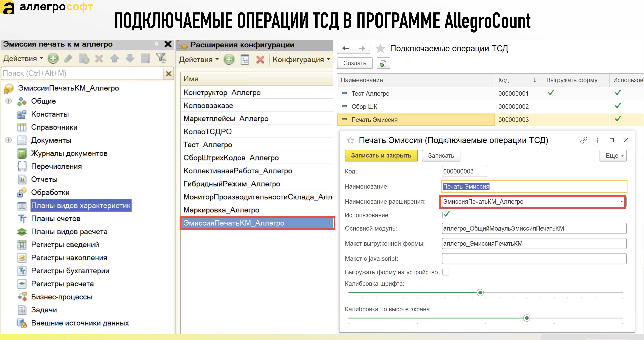Click the Создать button
Screen dimensions: 644x340
point(354,63)
